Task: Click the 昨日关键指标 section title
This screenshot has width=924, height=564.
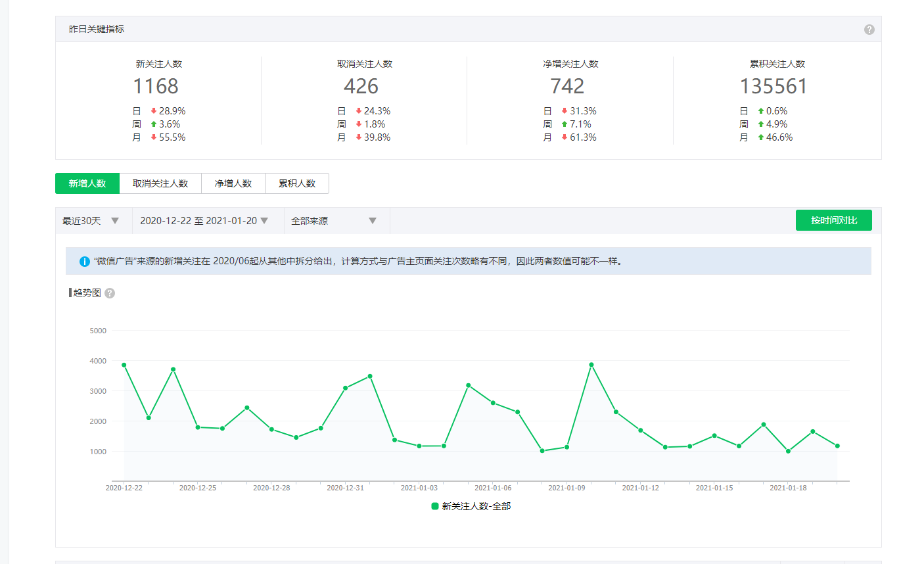Action: (97, 29)
